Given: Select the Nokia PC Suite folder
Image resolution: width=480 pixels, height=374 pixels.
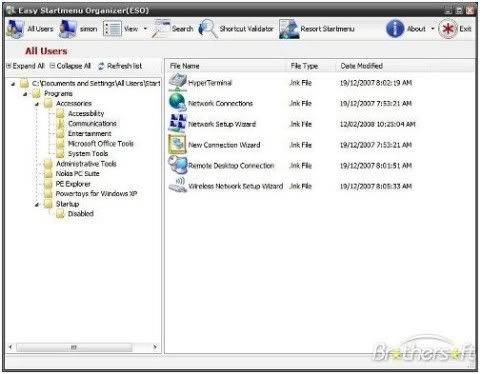Looking at the screenshot, I should click(77, 174).
